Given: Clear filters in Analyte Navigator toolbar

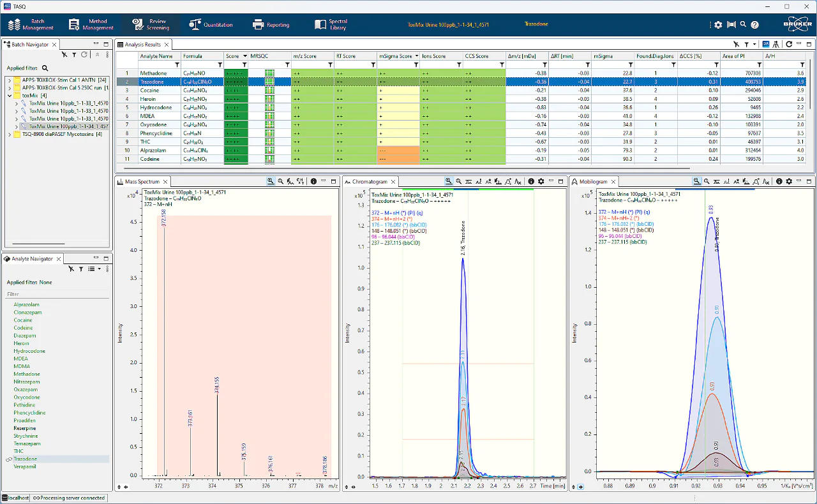Looking at the screenshot, I should (71, 269).
